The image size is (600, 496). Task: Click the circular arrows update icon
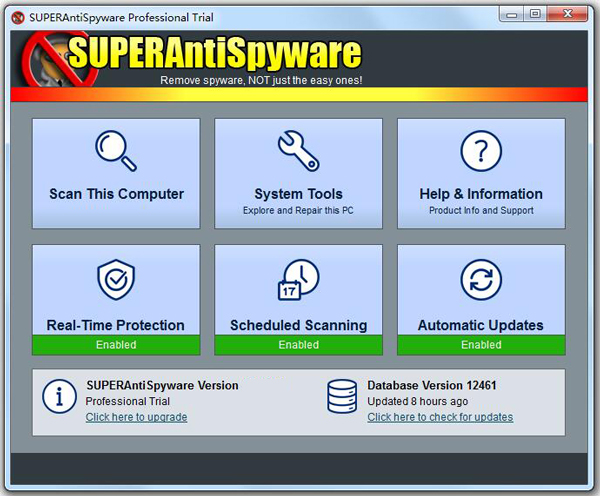point(481,280)
